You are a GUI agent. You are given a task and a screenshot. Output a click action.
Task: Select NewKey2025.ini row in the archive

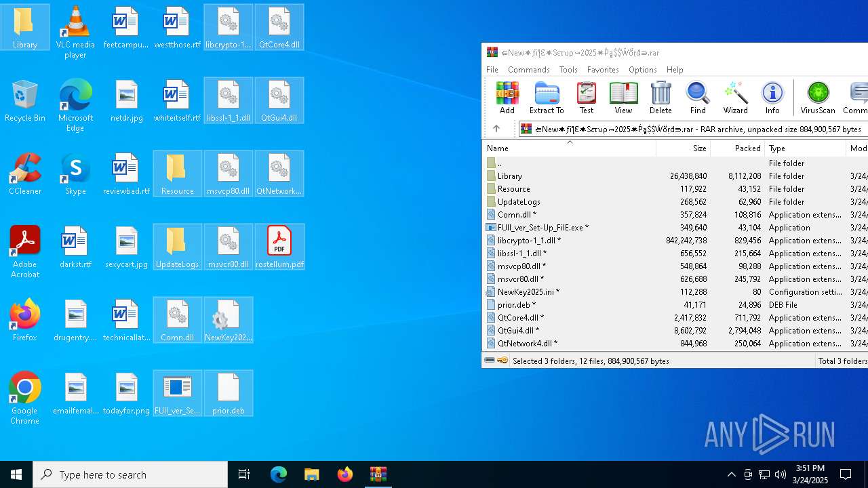pyautogui.click(x=675, y=292)
